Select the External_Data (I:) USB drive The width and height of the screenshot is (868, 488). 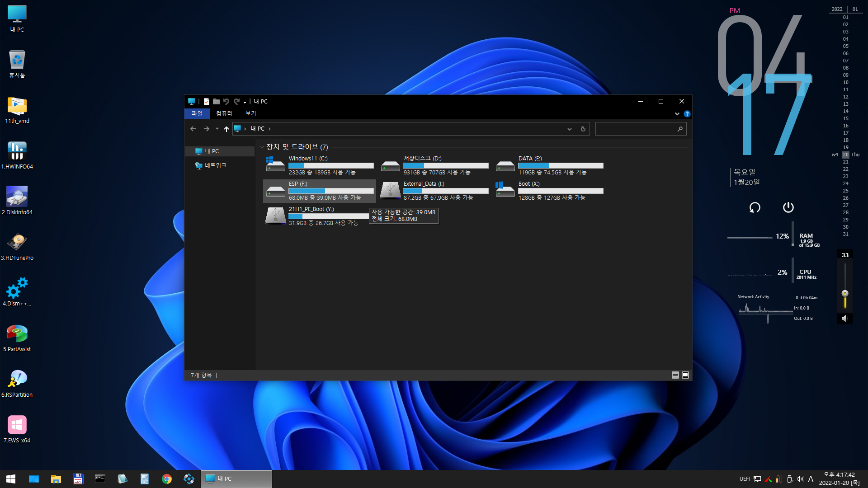pyautogui.click(x=434, y=191)
